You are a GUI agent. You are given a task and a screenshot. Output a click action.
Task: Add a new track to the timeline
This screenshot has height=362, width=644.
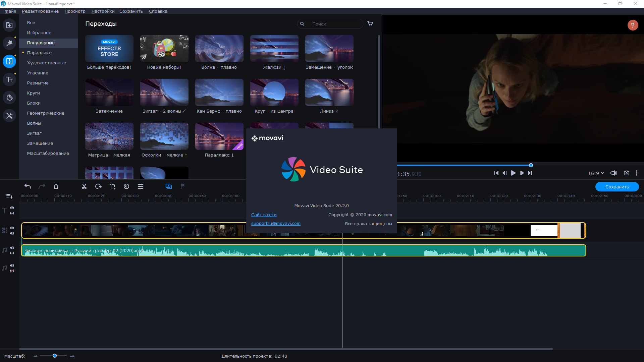(9, 196)
